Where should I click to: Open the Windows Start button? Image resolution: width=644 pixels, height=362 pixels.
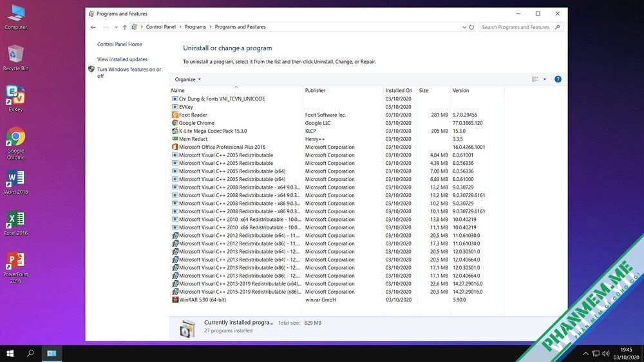10,354
